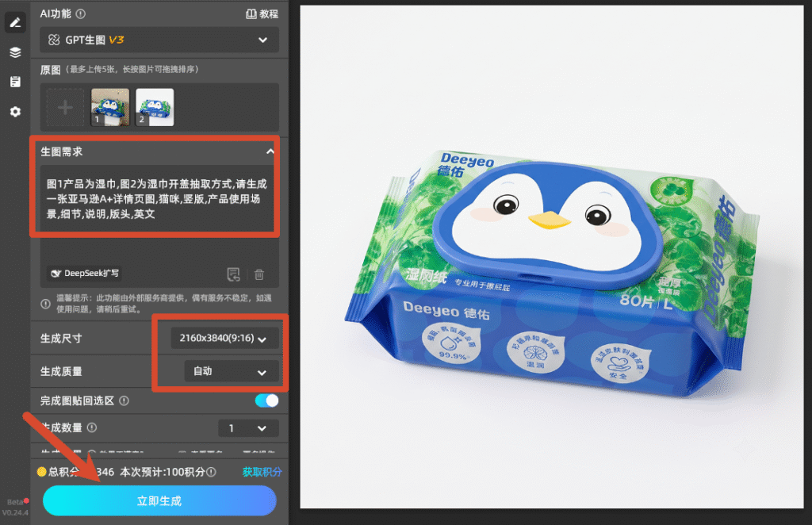
Task: Click the info icon beside 完成图贴回选区
Action: click(124, 400)
